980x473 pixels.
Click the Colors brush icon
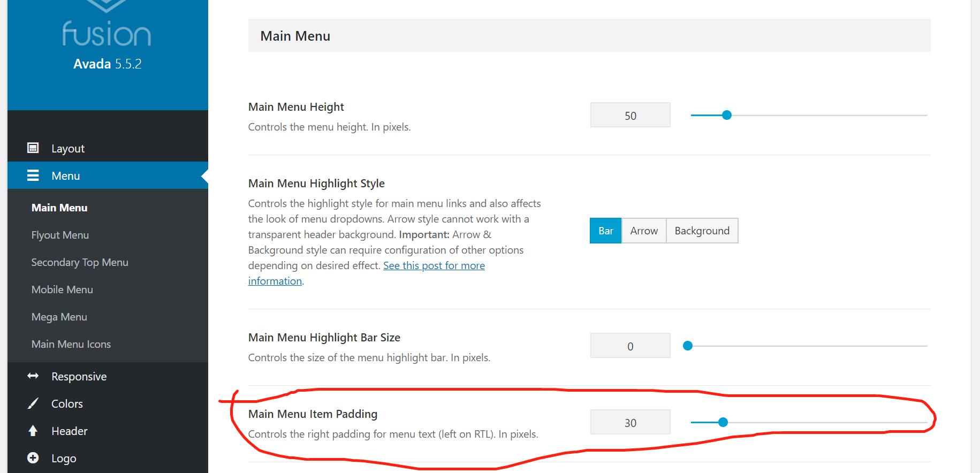(33, 403)
